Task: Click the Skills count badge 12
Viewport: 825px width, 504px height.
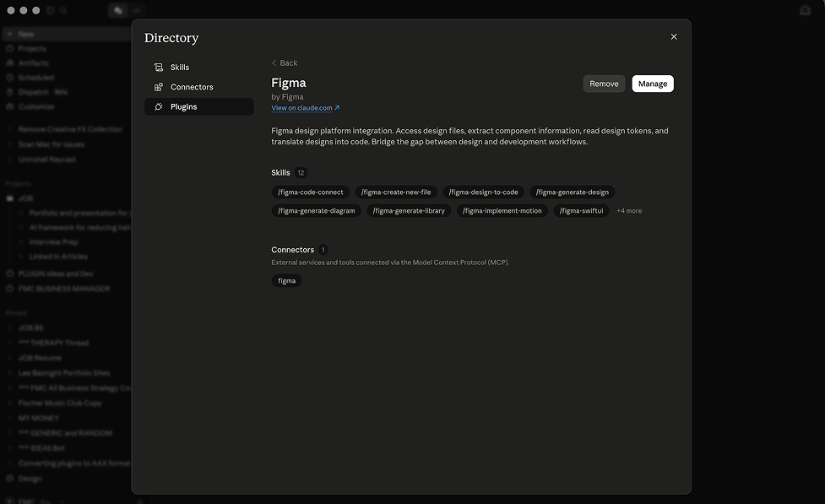Action: [301, 172]
